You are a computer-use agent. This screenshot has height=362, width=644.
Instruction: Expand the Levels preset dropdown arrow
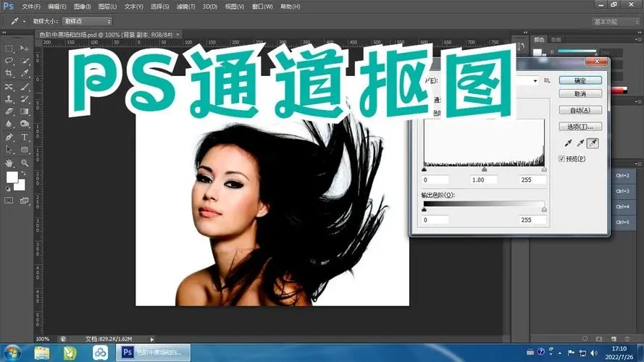click(x=535, y=80)
